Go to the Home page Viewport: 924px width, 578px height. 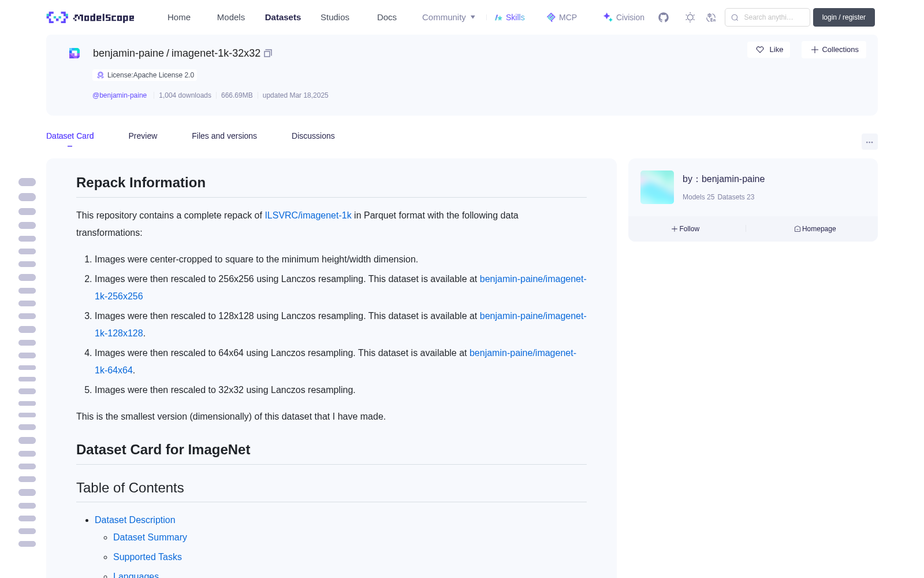pyautogui.click(x=179, y=17)
